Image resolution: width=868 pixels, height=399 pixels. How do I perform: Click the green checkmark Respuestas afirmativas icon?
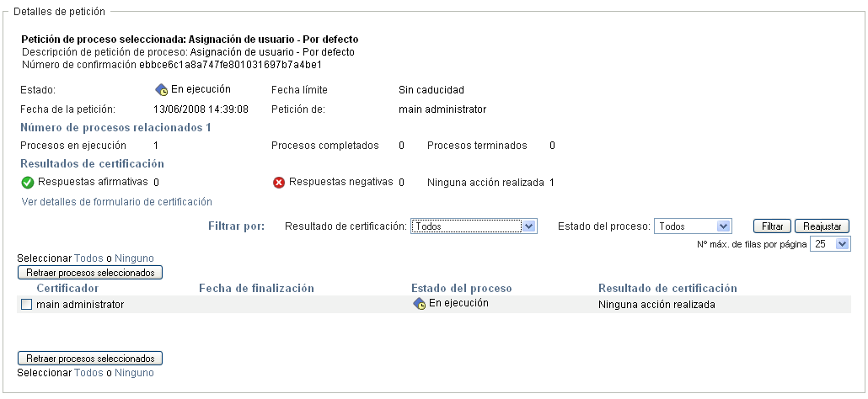28,182
